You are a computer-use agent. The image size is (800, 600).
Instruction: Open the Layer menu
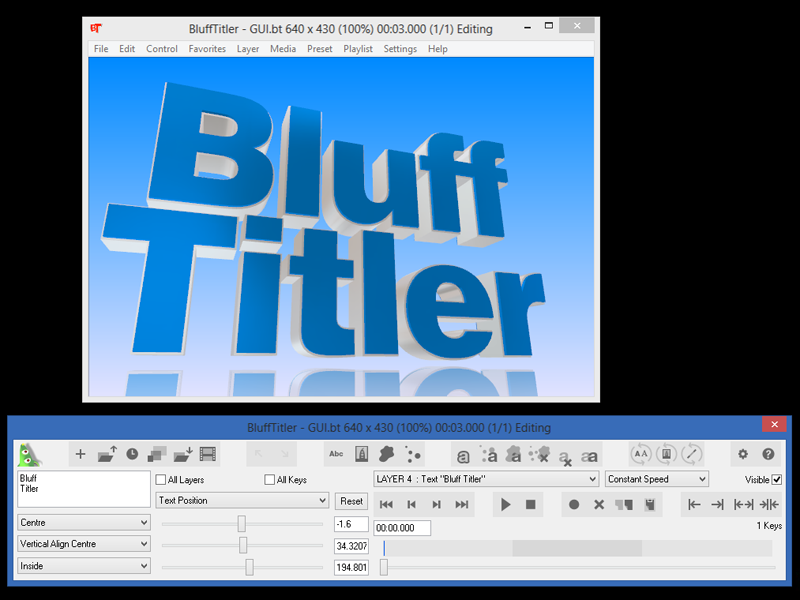coord(247,49)
